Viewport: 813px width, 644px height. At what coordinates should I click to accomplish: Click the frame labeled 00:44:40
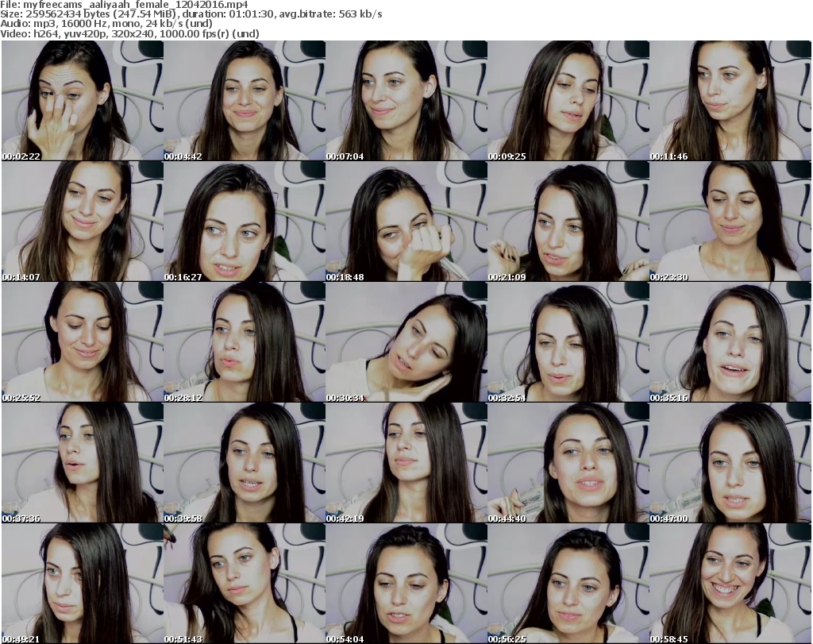point(568,463)
